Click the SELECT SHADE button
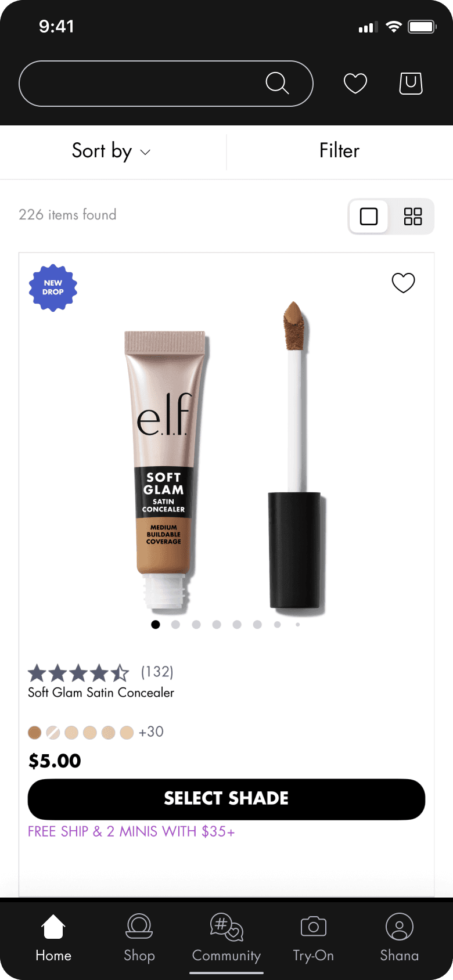The height and width of the screenshot is (980, 453). [x=227, y=799]
